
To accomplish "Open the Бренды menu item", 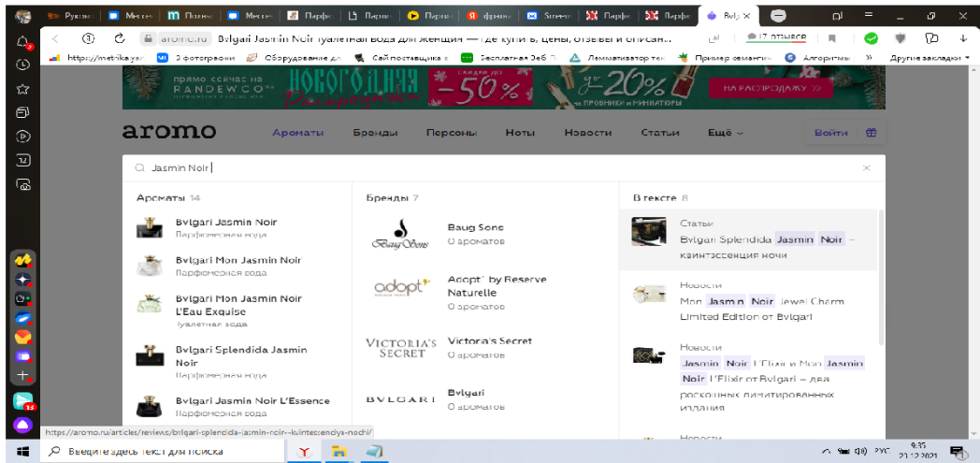I will click(x=375, y=133).
